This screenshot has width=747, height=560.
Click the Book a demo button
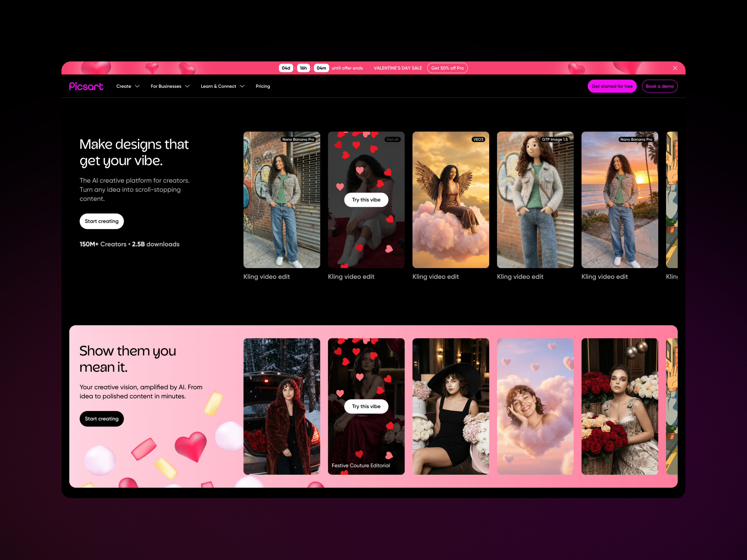[x=659, y=86]
